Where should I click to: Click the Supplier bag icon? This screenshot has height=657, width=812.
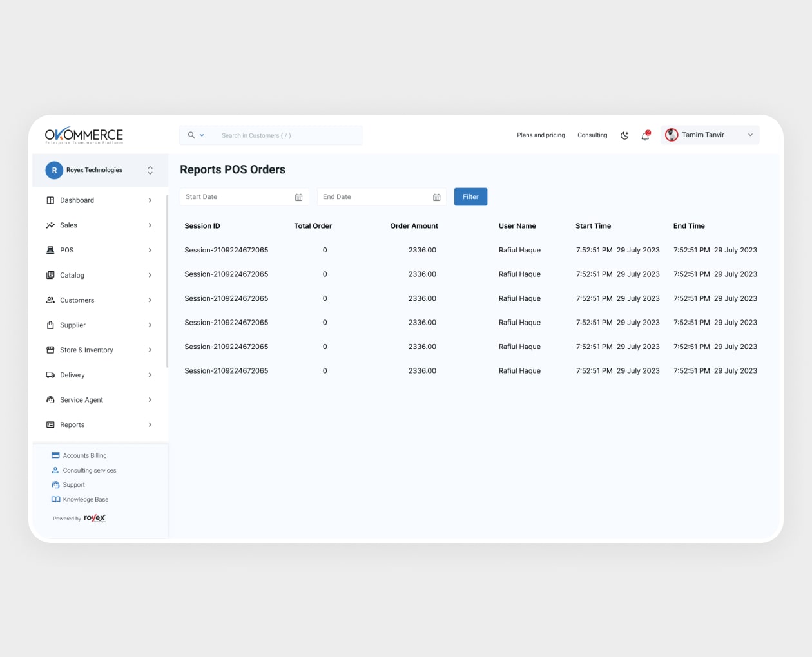coord(50,325)
